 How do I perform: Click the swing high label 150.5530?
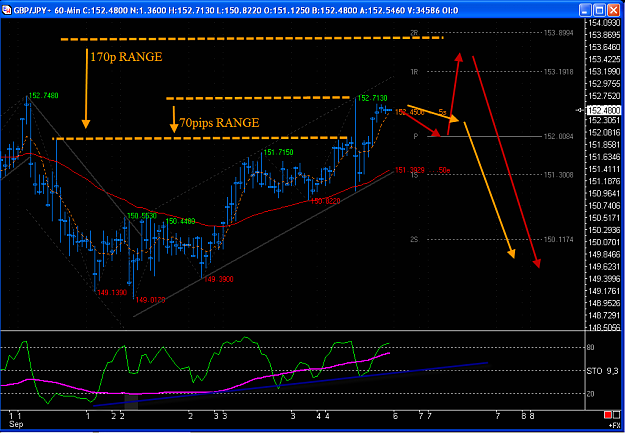coord(142,216)
